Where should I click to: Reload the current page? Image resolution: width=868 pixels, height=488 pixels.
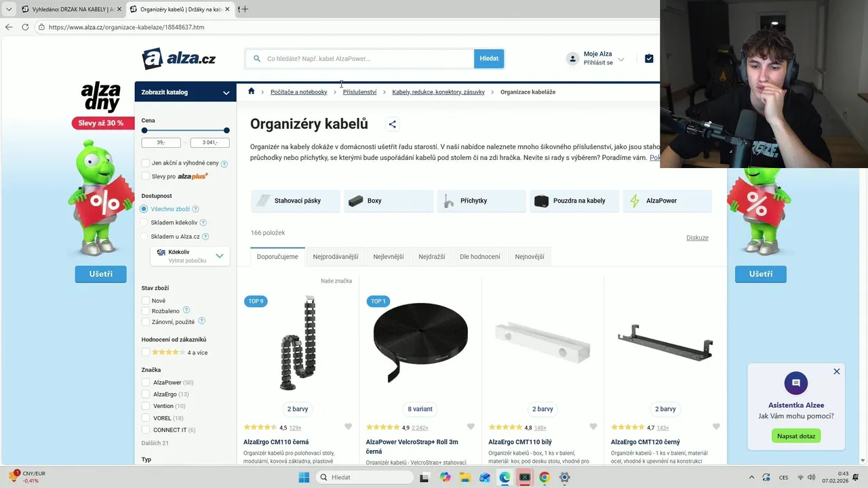coord(25,27)
